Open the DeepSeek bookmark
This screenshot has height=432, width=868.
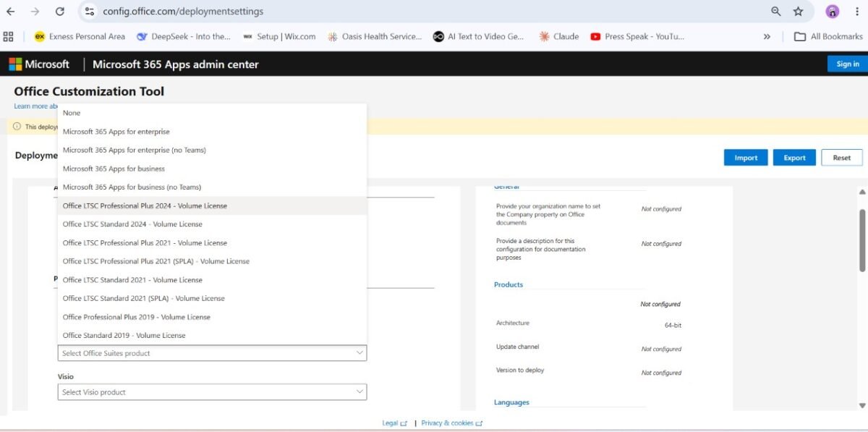coord(183,36)
